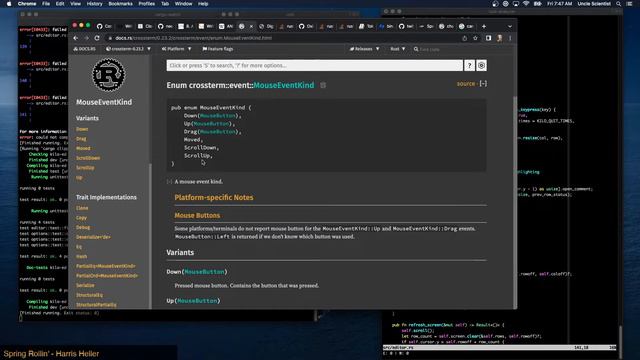Screen dimensions: 640x360
Task: Open PartialOrd<MouseEventKind> sidebar link
Action: tap(107, 276)
